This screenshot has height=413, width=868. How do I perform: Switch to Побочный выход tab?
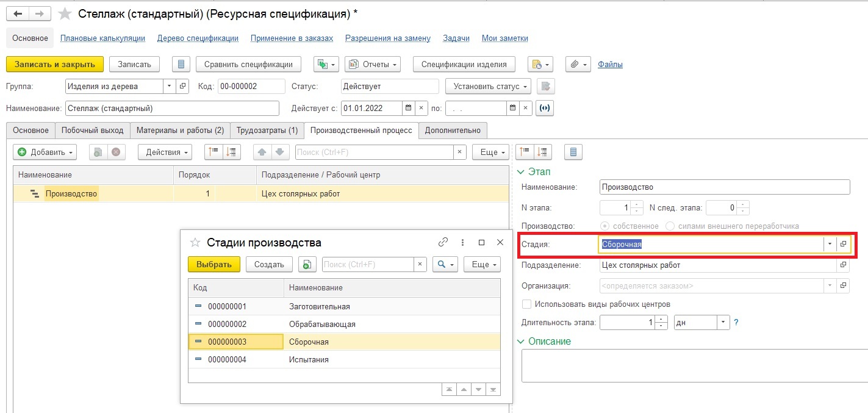pyautogui.click(x=93, y=130)
